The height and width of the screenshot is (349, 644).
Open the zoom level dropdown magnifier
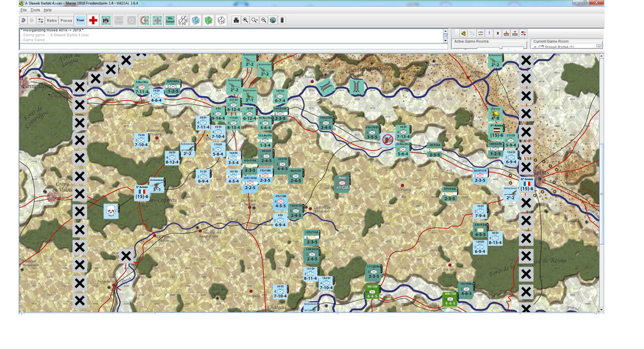pos(255,20)
